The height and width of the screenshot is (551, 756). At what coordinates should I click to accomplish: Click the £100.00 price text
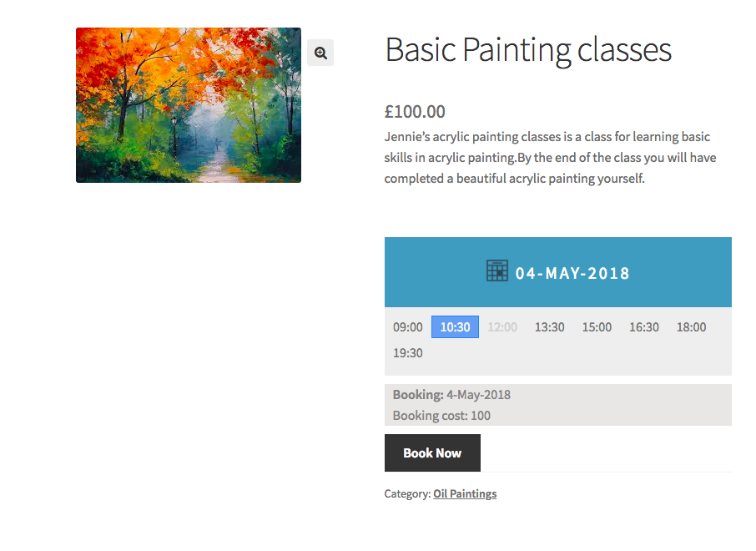[415, 111]
